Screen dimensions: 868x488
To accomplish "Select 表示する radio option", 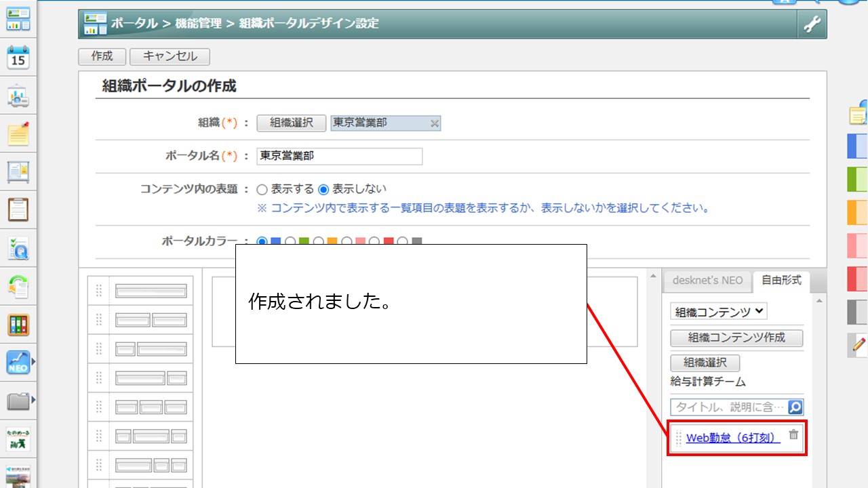I will 262,190.
